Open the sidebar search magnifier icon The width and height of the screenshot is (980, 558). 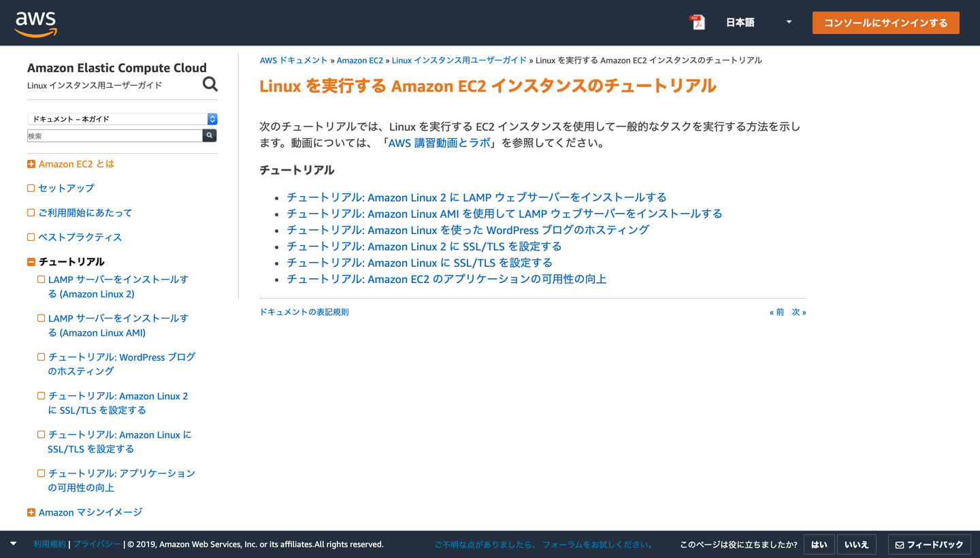[210, 84]
